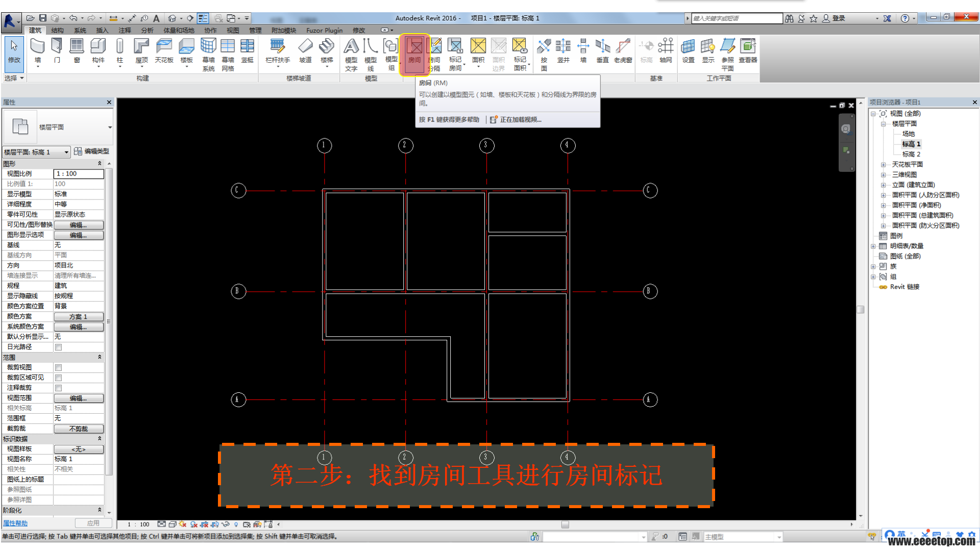This screenshot has height=551, width=980.
Task: Select the 栏杆扶手 (Railing) tool
Action: [x=278, y=51]
